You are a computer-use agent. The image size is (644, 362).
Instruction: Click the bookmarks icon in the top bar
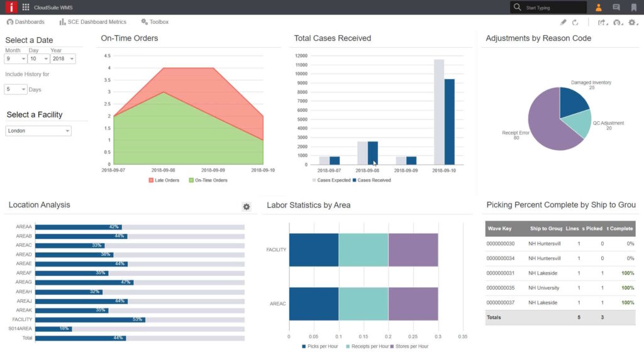click(x=635, y=7)
